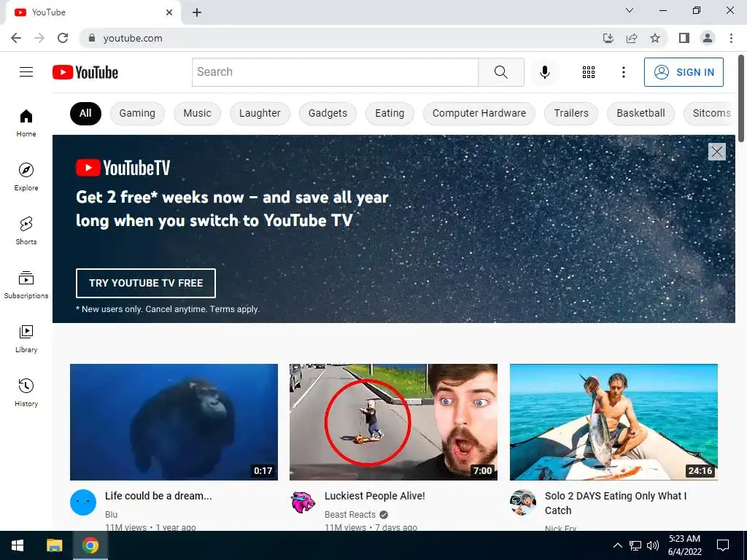The width and height of the screenshot is (747, 560).
Task: Select the Laughter filter chip
Action: click(x=260, y=113)
